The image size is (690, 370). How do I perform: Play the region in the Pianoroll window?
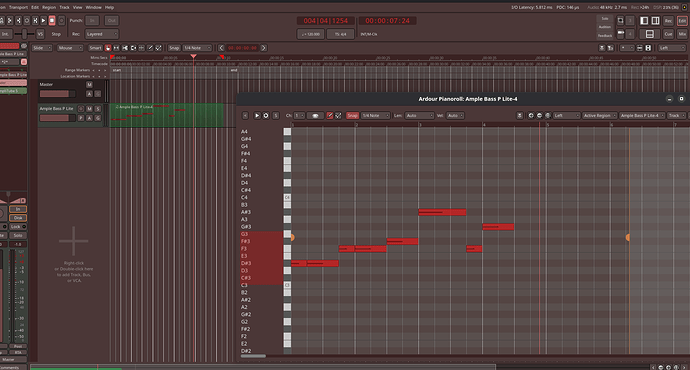click(257, 116)
